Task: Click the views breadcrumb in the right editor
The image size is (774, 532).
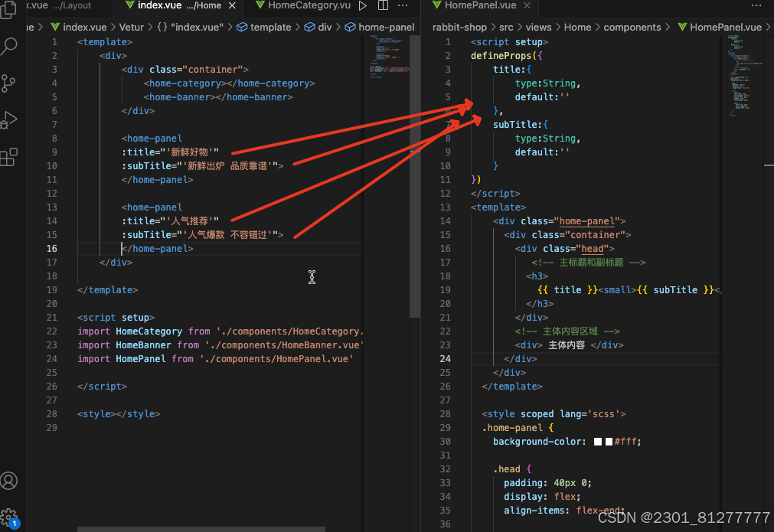Action: coord(538,27)
